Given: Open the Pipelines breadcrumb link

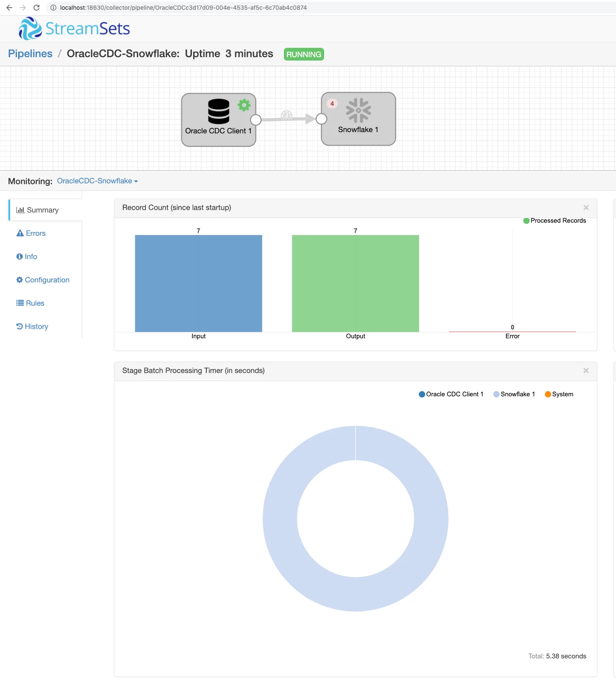Looking at the screenshot, I should [x=30, y=54].
